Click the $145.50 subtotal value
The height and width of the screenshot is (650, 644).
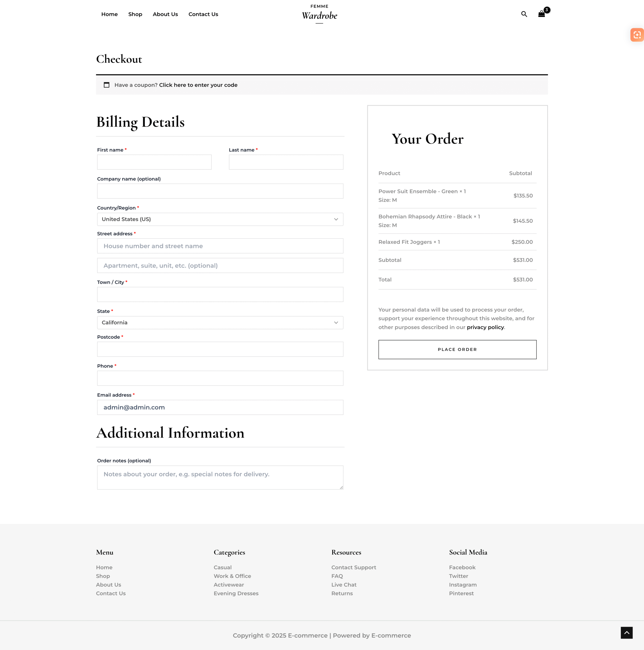523,221
